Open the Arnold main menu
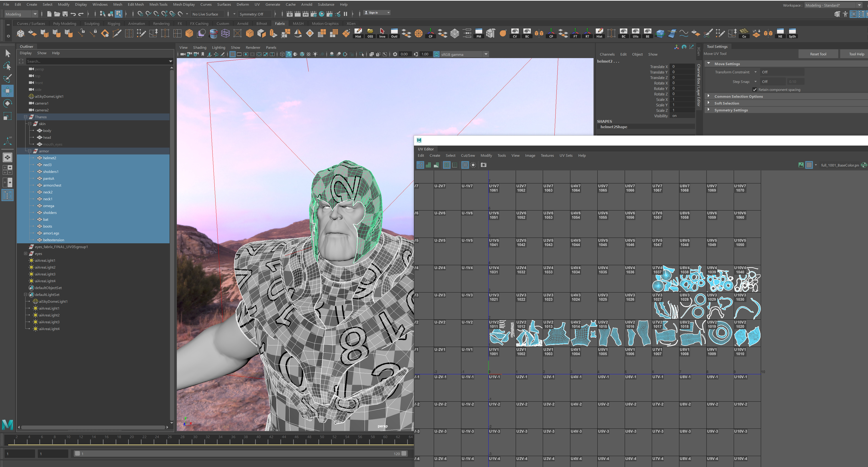 [x=306, y=4]
